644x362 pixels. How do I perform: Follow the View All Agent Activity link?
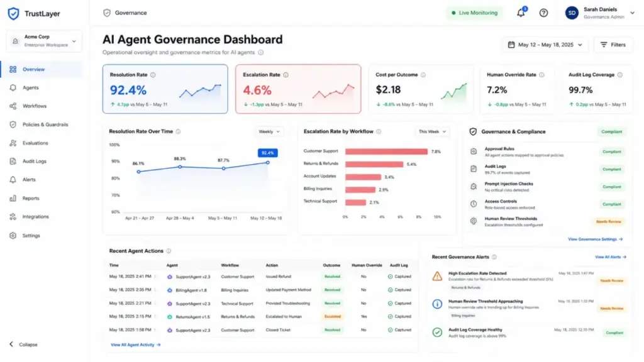[x=136, y=345]
